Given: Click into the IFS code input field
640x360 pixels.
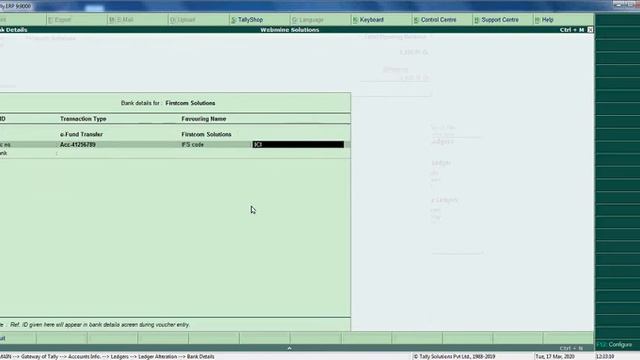Looking at the screenshot, I should [x=298, y=144].
